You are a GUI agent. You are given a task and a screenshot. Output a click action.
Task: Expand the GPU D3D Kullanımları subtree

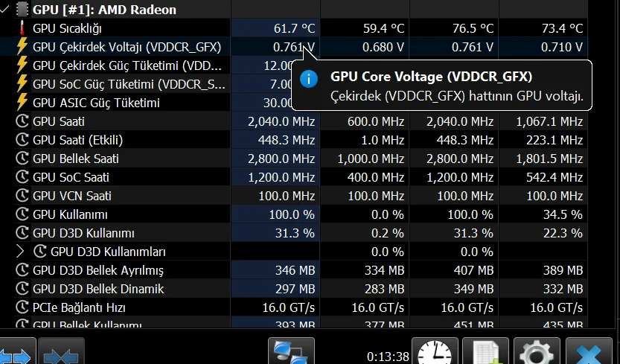click(20, 252)
